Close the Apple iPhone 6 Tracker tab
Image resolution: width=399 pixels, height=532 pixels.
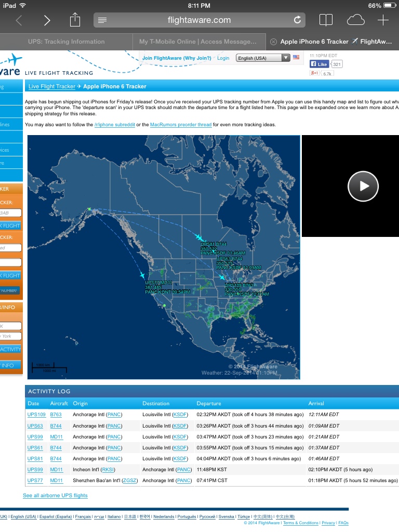[x=273, y=42]
